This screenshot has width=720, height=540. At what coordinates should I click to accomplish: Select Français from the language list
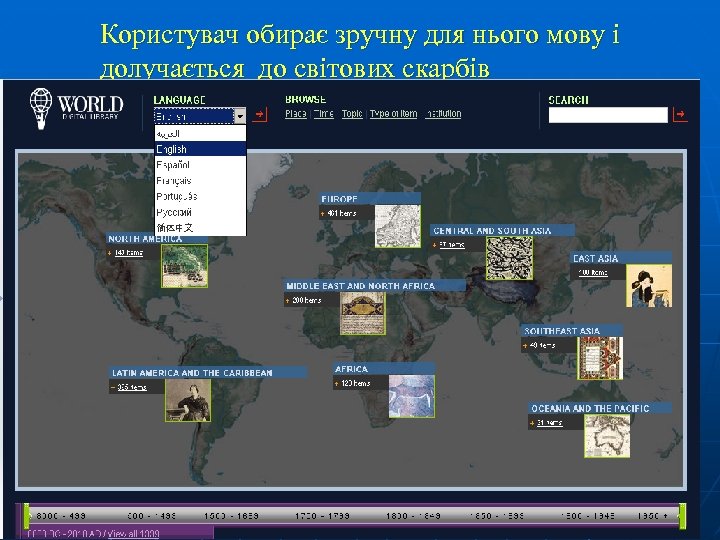pos(200,180)
